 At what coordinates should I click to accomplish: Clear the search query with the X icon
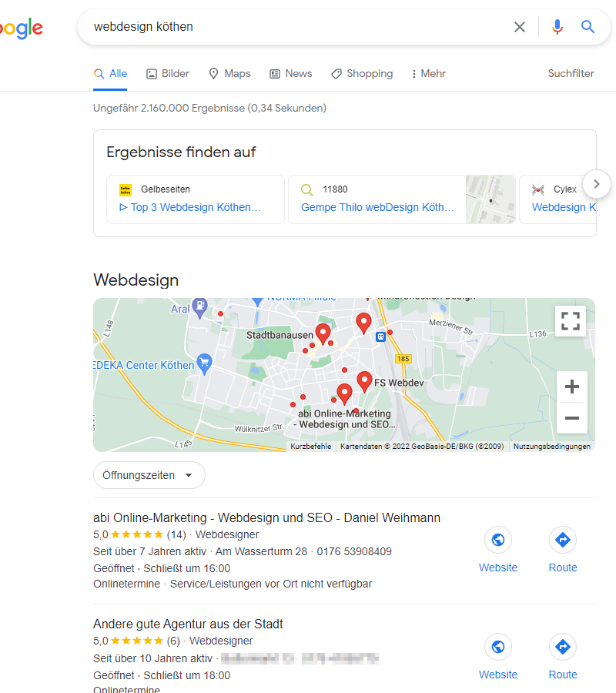[520, 27]
